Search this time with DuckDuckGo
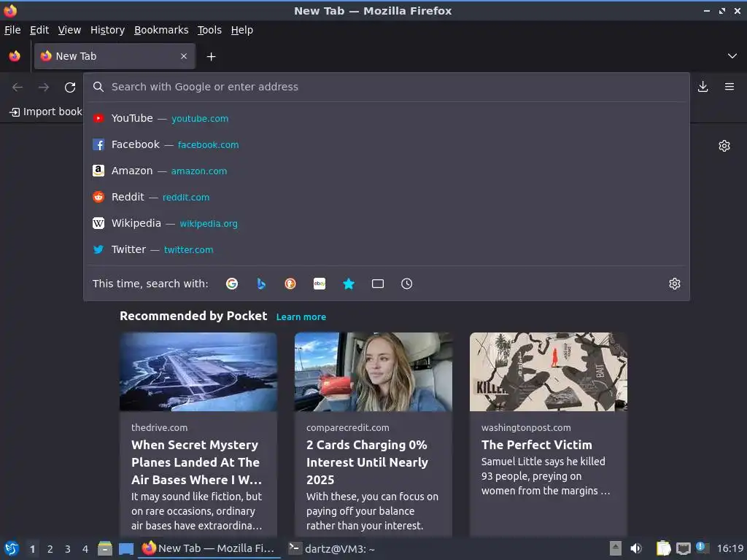 coord(290,284)
